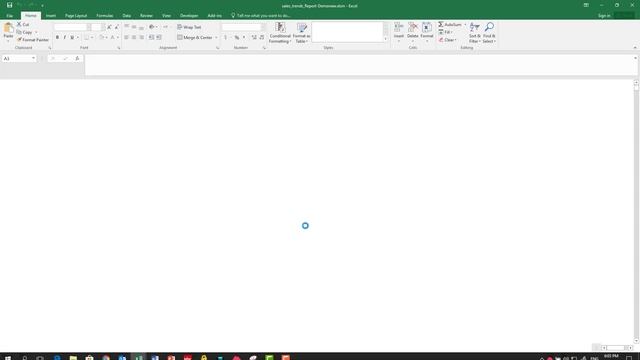Click the Paste clipboard icon
This screenshot has height=360, width=640.
tap(8, 28)
